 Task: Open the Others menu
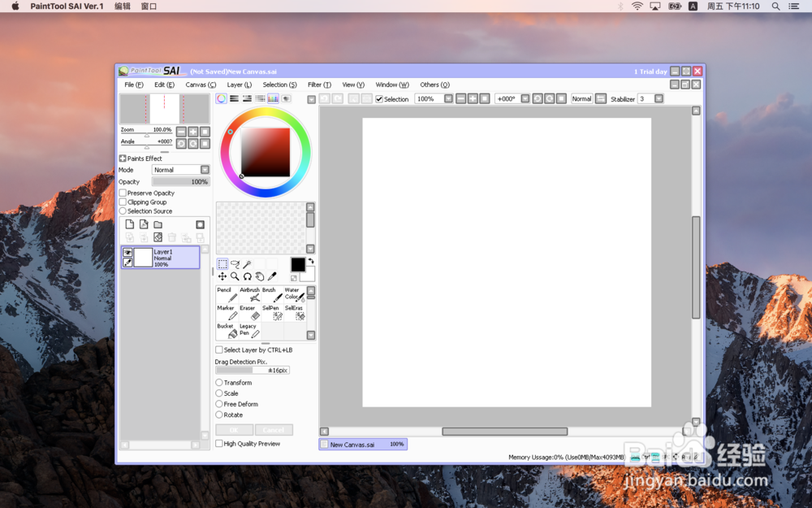point(434,85)
